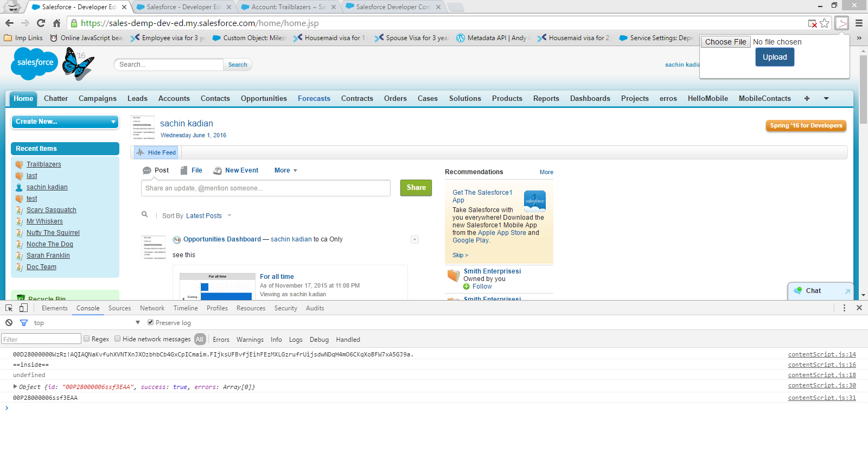
Task: Open the Chrome menu icon
Action: [859, 23]
